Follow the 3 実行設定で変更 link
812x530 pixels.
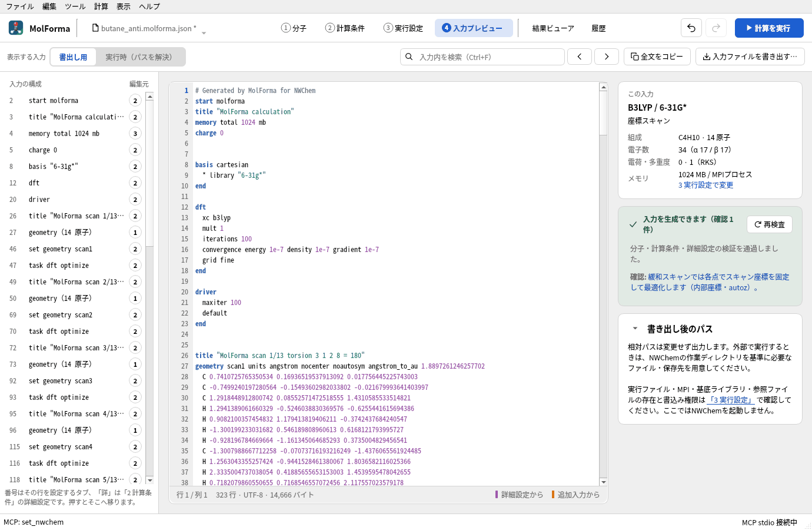pyautogui.click(x=705, y=185)
